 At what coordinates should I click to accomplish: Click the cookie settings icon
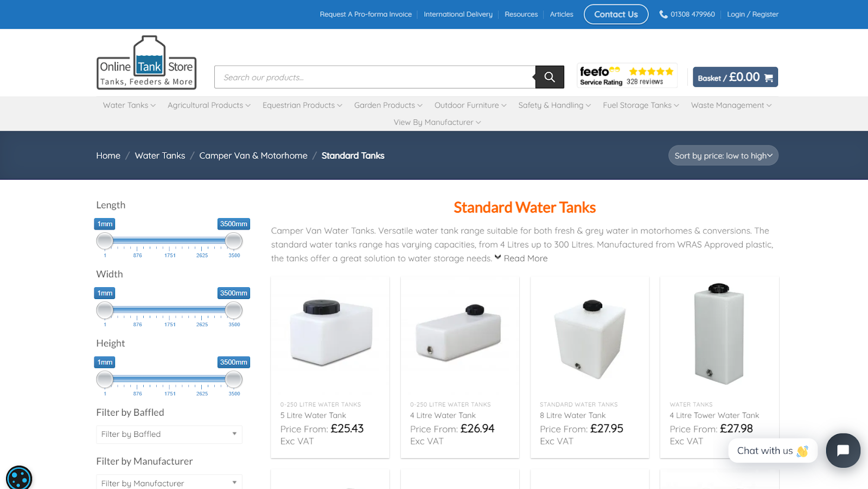click(19, 479)
